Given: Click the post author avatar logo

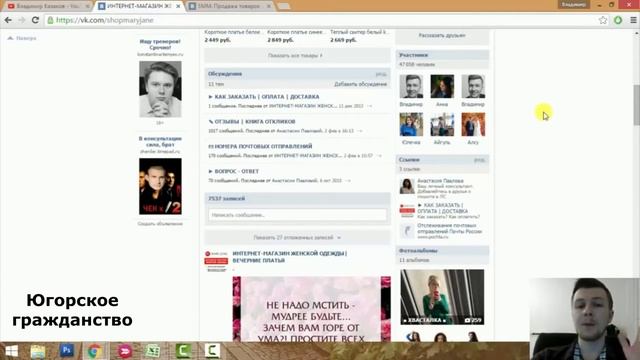Looking at the screenshot, I should 216,261.
